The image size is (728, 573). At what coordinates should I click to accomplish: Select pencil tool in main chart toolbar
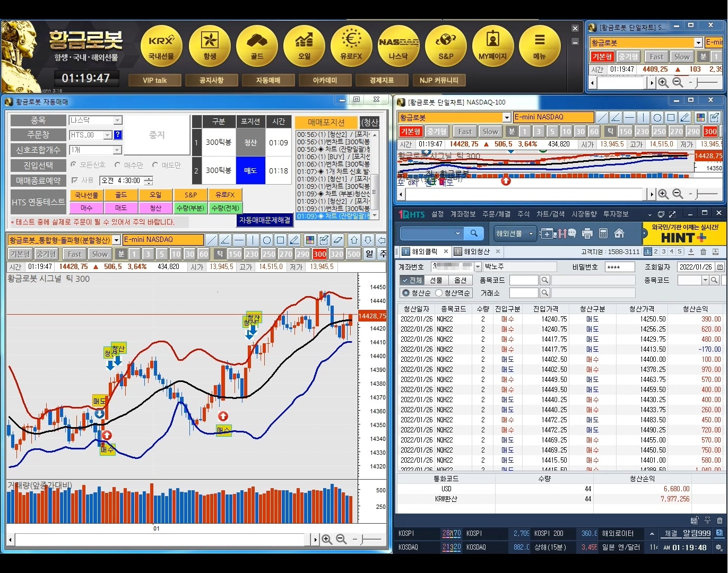tap(294, 240)
